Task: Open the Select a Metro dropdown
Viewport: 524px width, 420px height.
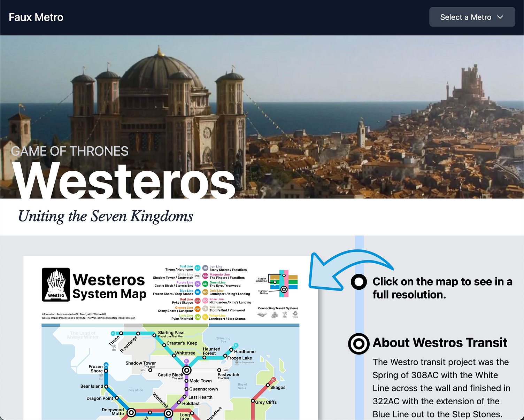Action: tap(472, 17)
